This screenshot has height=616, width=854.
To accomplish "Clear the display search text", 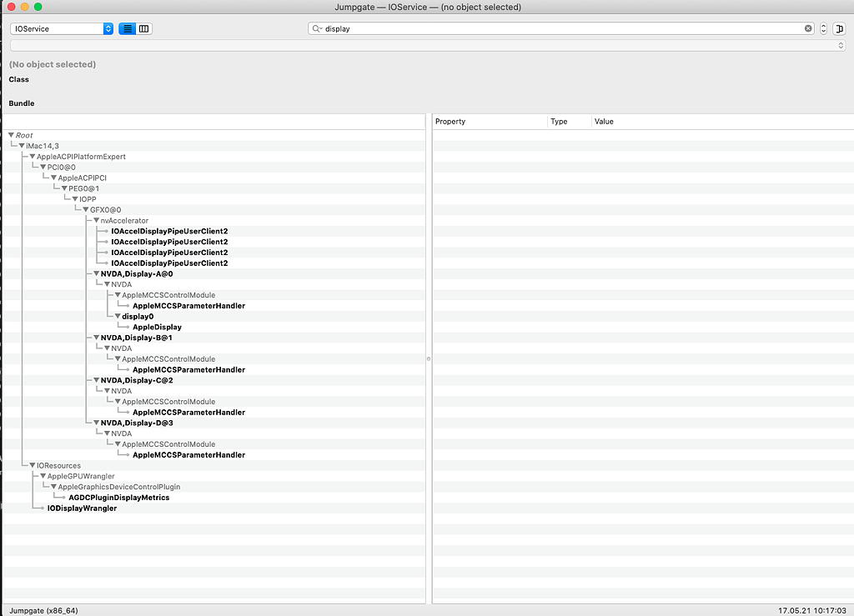I will [808, 28].
